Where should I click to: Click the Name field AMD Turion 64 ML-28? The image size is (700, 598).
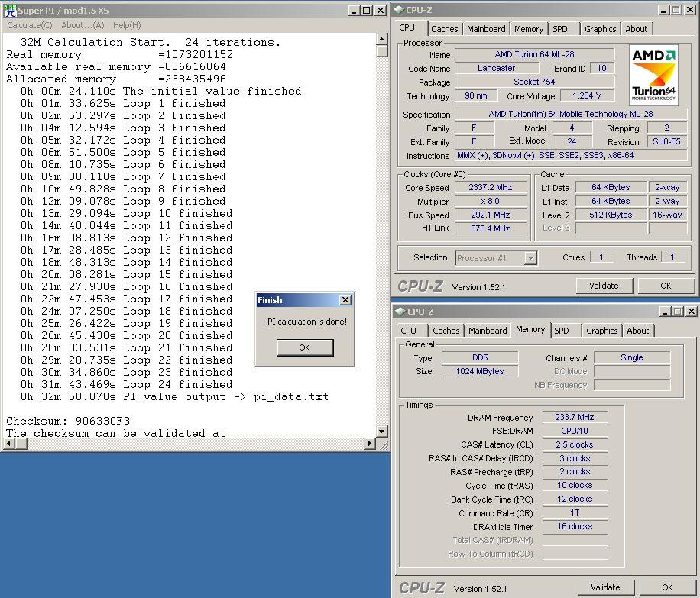[534, 54]
